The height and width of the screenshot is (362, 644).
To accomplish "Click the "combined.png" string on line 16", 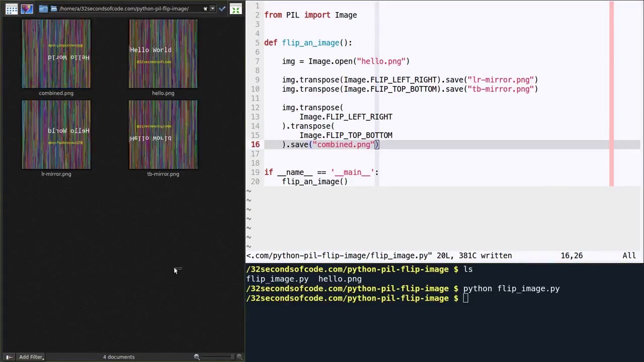I will click(x=343, y=145).
